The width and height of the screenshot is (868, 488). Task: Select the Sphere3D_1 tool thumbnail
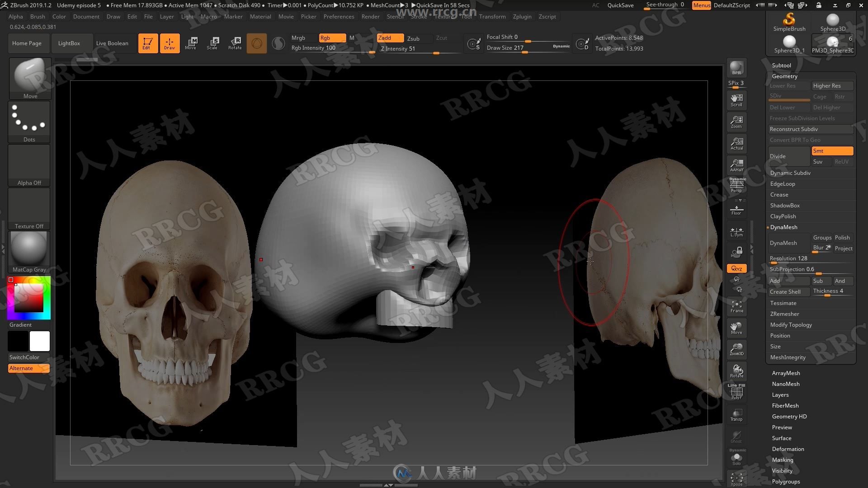click(789, 44)
